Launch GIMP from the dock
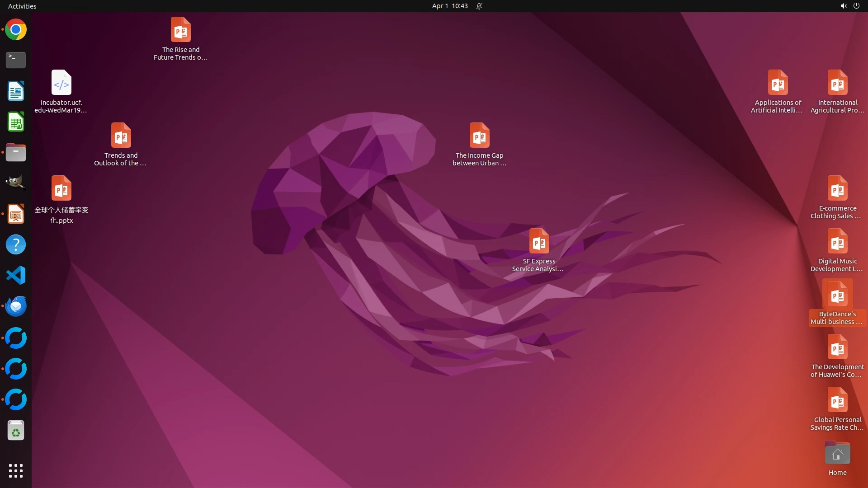 coord(16,183)
